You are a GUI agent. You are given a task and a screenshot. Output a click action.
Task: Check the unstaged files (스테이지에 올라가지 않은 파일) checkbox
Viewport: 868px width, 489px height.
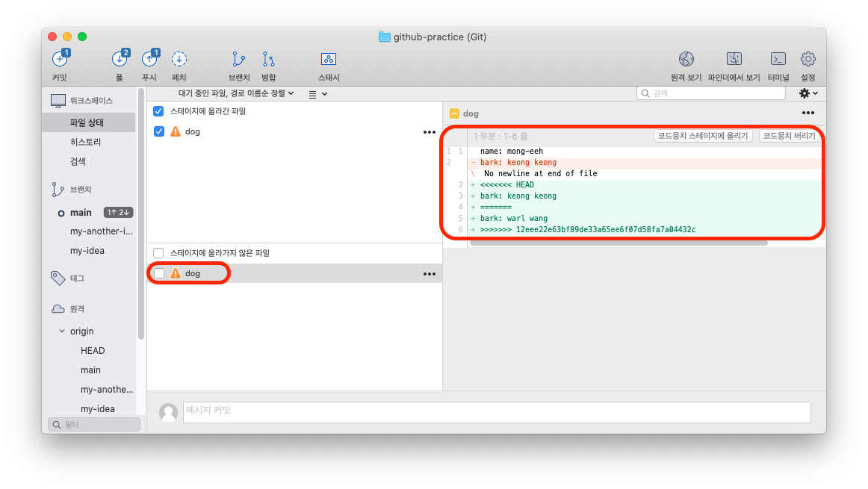click(158, 253)
